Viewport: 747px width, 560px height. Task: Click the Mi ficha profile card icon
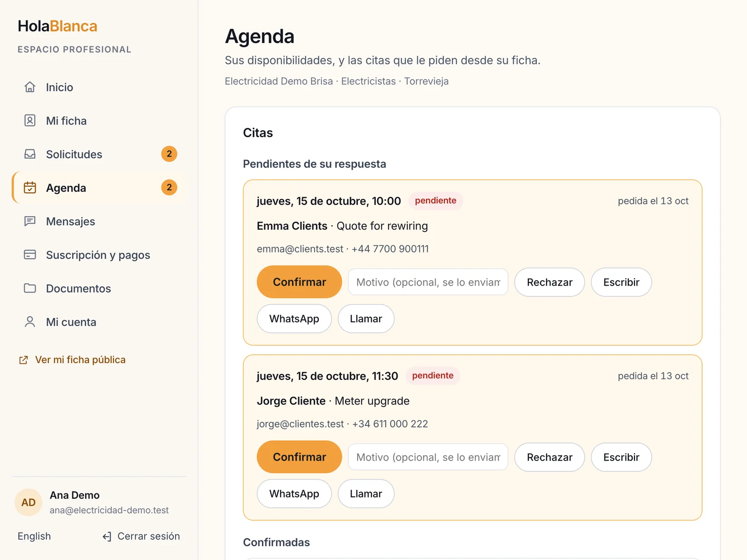(30, 121)
